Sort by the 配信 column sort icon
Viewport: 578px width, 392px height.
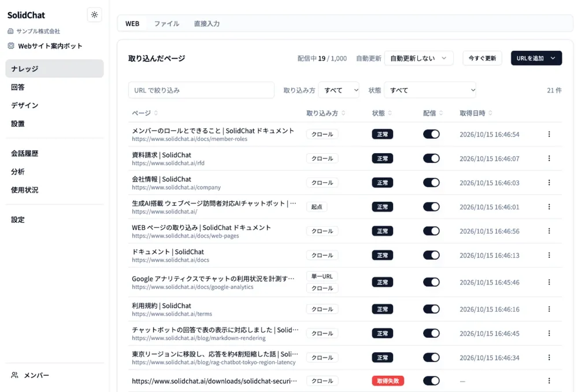(441, 113)
